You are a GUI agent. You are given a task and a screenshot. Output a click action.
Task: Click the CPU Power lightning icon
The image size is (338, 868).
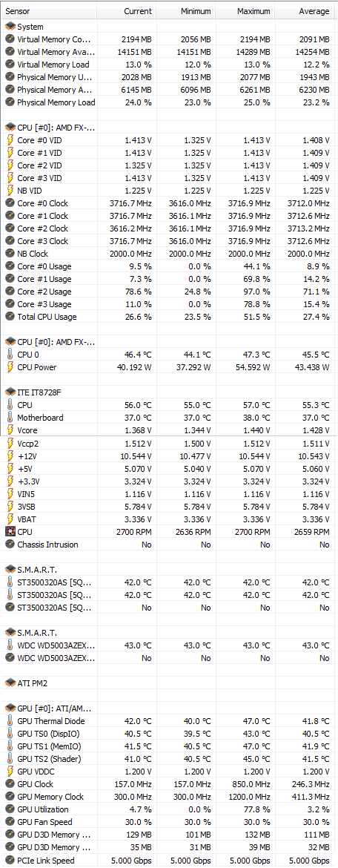[x=10, y=367]
